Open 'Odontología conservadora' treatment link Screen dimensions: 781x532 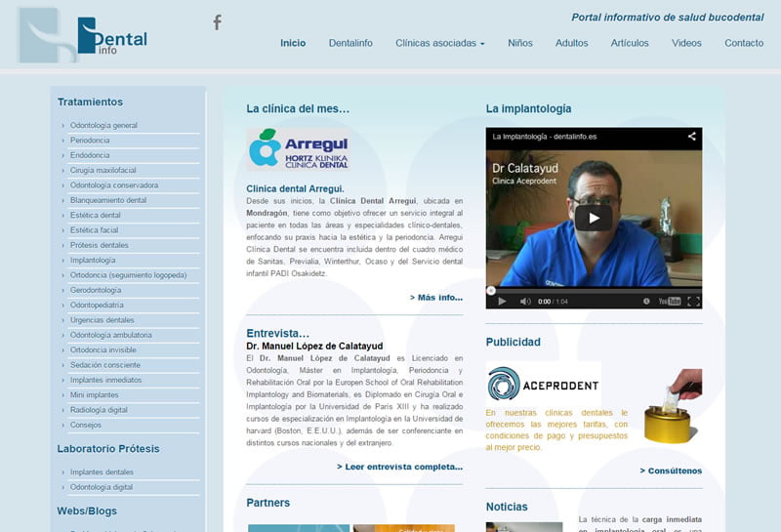coord(114,185)
